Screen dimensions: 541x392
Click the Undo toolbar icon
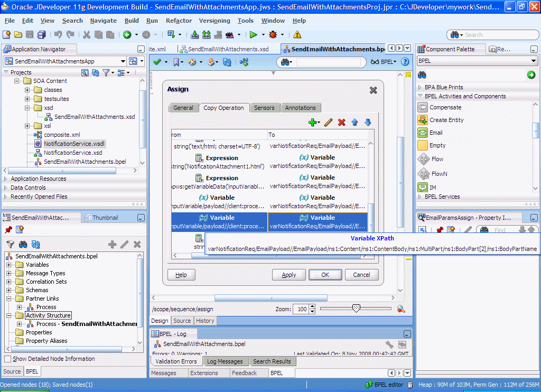[x=58, y=34]
